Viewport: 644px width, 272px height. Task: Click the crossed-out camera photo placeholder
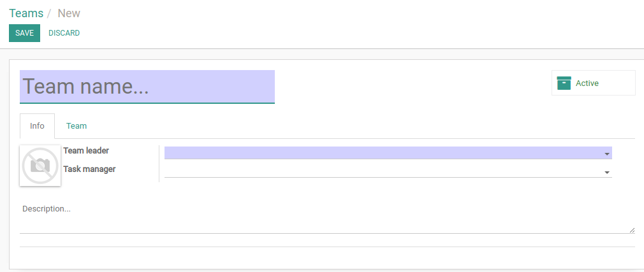[40, 166]
